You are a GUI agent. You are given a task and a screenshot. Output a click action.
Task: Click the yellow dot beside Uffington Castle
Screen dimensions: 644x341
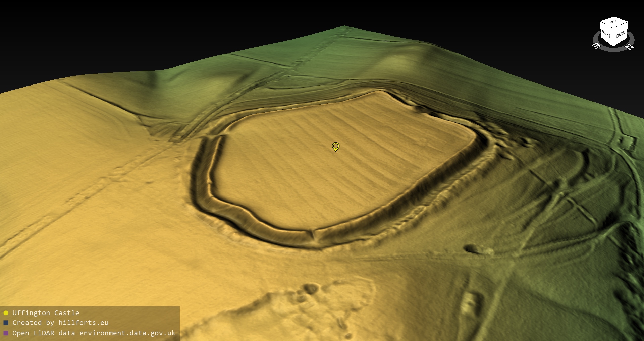(6, 313)
